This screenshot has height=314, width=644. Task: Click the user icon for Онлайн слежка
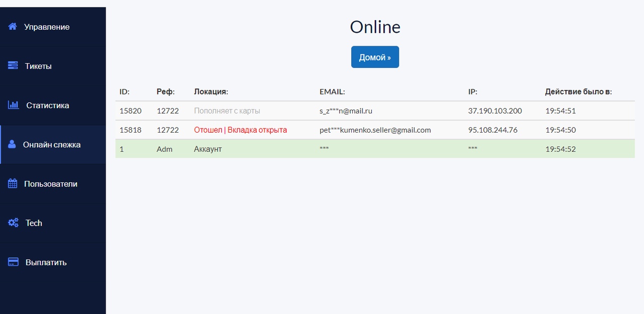click(x=12, y=144)
